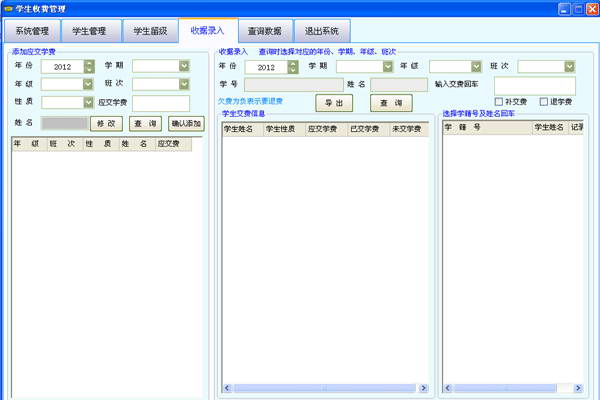Viewport: 600px width, 400px height.
Task: Click right scroll arrow of 学生交费信息 table
Action: coord(424,388)
